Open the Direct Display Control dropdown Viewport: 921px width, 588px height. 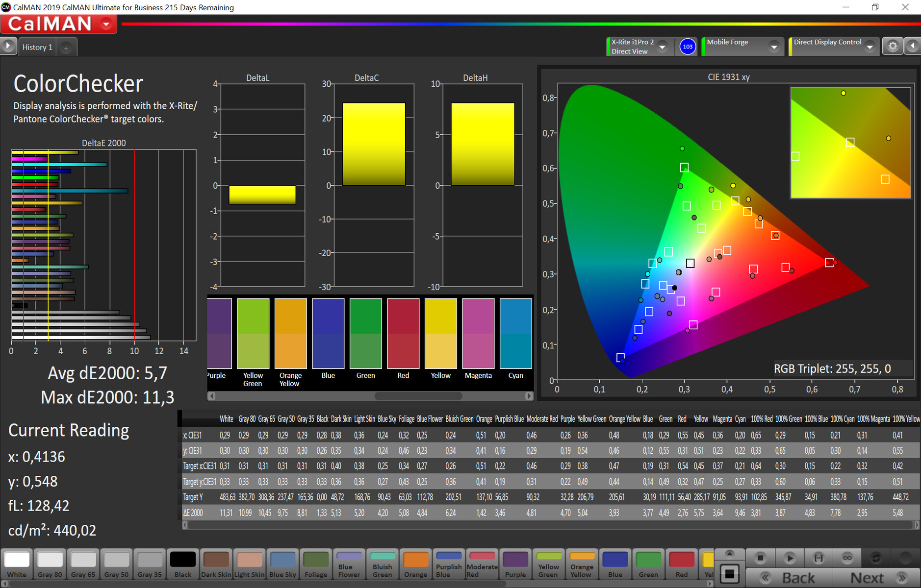870,47
